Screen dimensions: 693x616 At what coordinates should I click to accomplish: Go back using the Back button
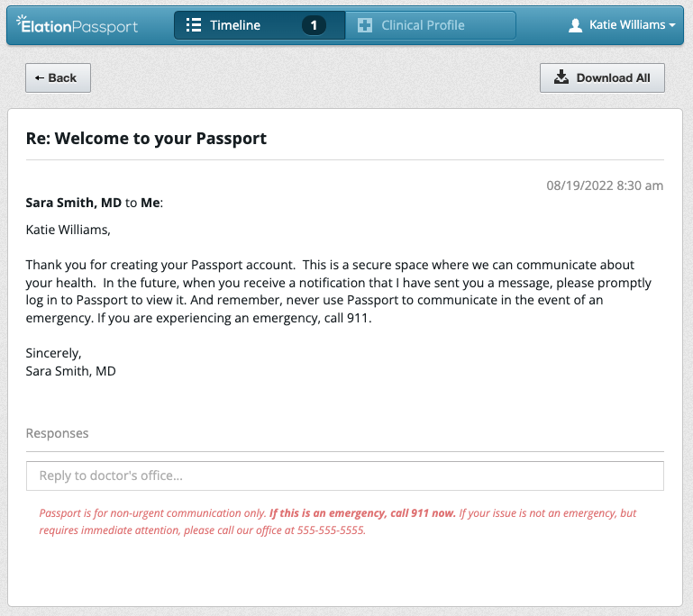(58, 77)
